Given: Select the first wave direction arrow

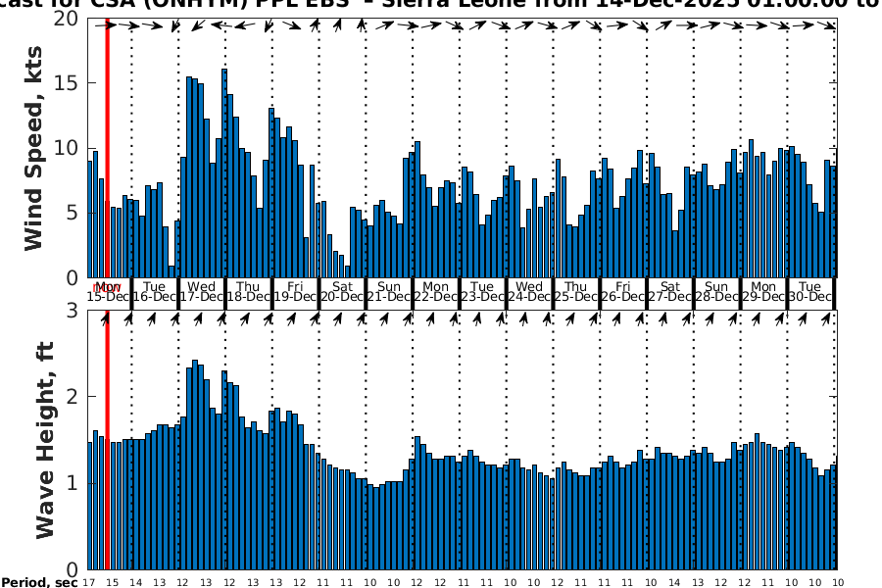Looking at the screenshot, I should pos(107,318).
